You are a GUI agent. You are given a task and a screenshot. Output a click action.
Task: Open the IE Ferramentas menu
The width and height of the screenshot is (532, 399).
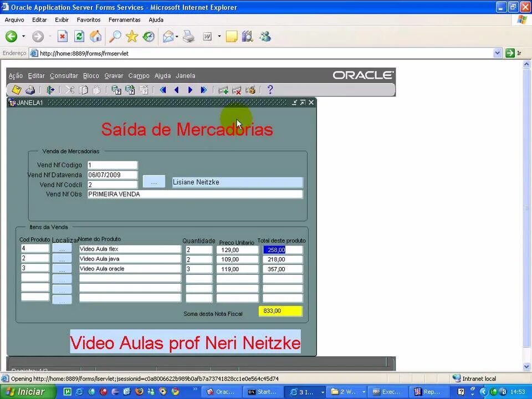[x=125, y=20]
